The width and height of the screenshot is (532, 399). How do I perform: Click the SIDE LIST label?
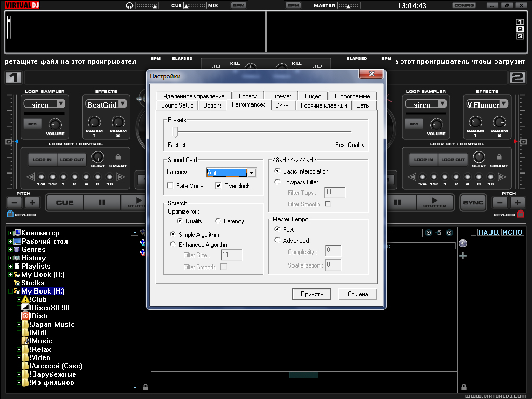(x=303, y=375)
